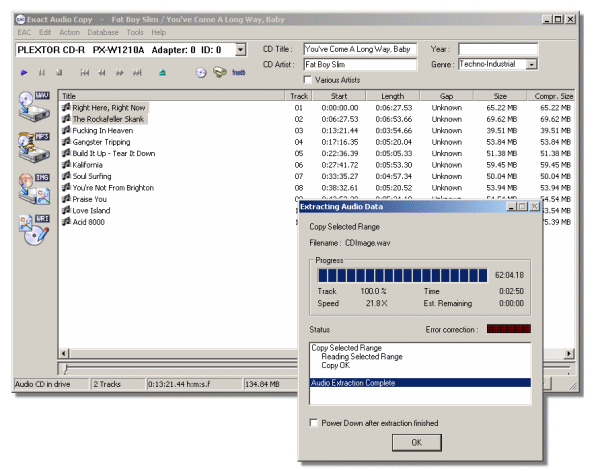Skip to the previous track

coord(85,72)
